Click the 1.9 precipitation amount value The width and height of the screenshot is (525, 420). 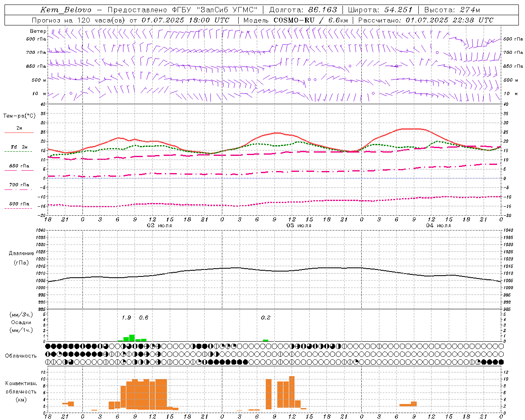[126, 317]
